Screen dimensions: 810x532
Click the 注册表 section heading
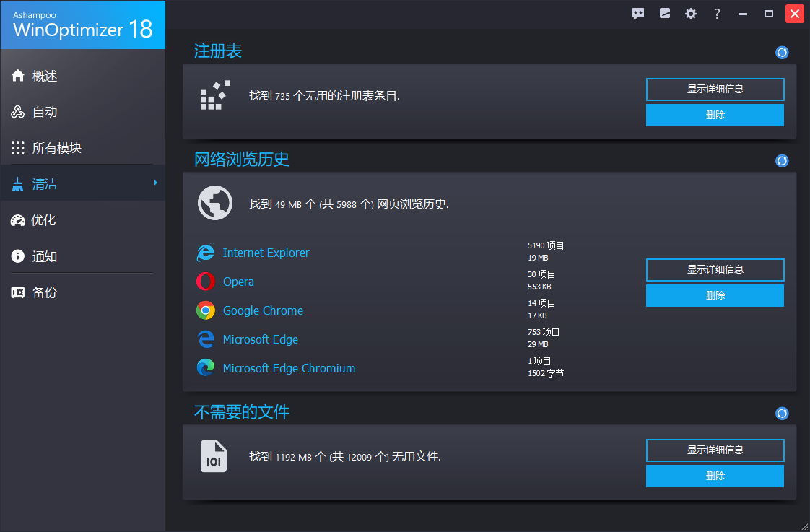(x=217, y=51)
